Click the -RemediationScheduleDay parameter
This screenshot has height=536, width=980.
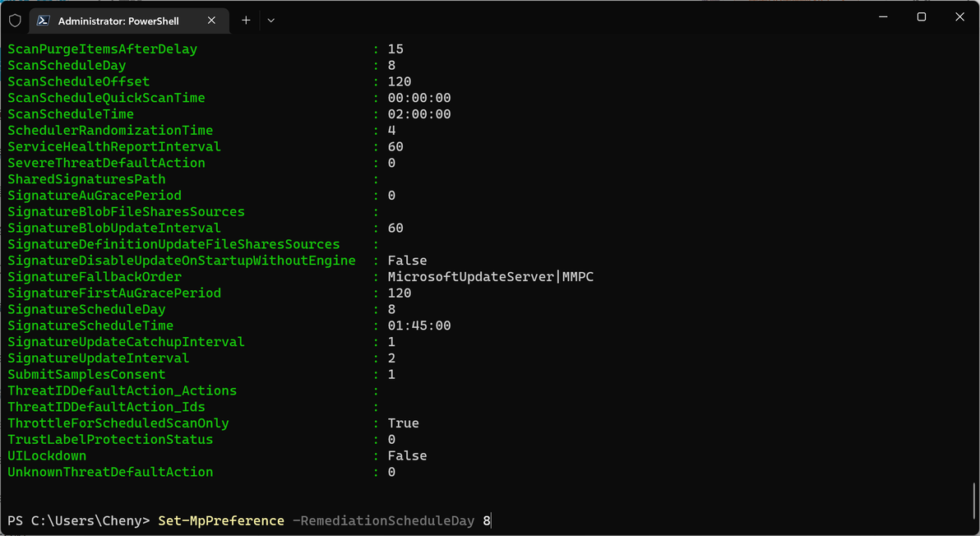(384, 520)
